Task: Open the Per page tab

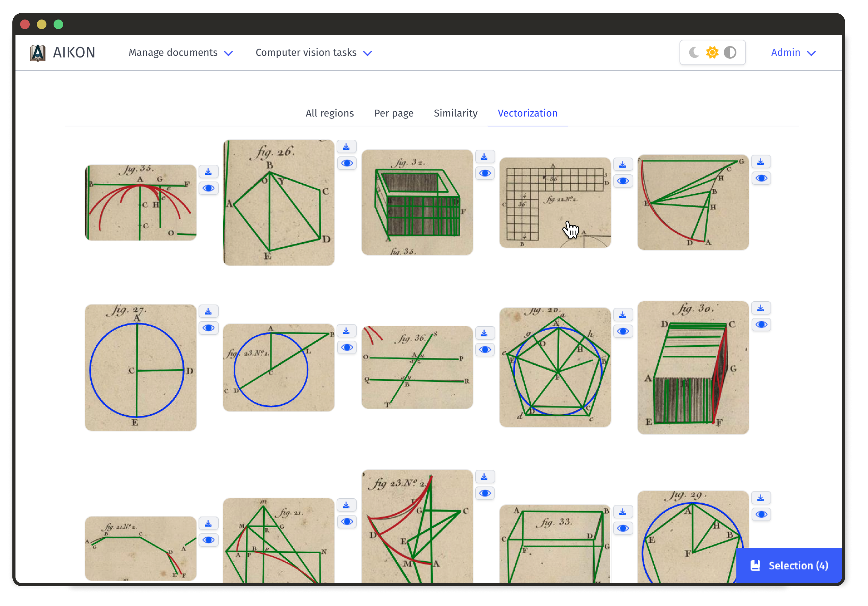Action: tap(394, 113)
